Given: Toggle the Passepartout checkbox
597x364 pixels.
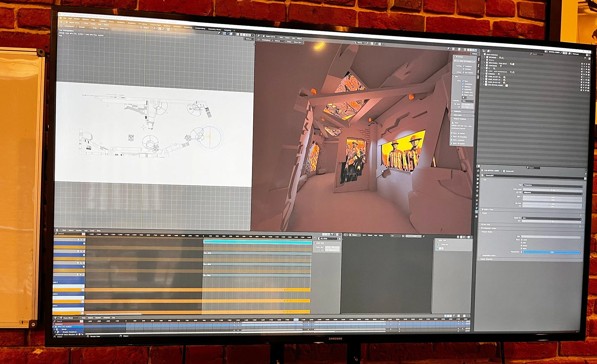Looking at the screenshot, I should (521, 252).
